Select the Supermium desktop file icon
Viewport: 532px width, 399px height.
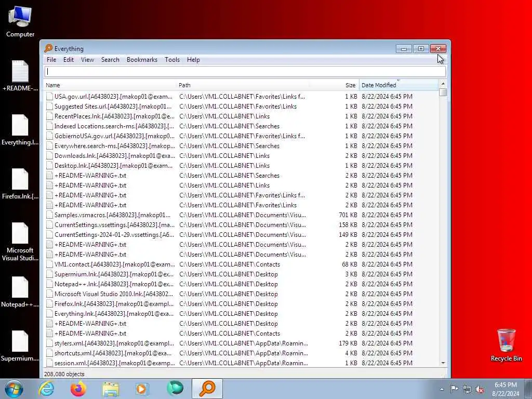(20, 346)
